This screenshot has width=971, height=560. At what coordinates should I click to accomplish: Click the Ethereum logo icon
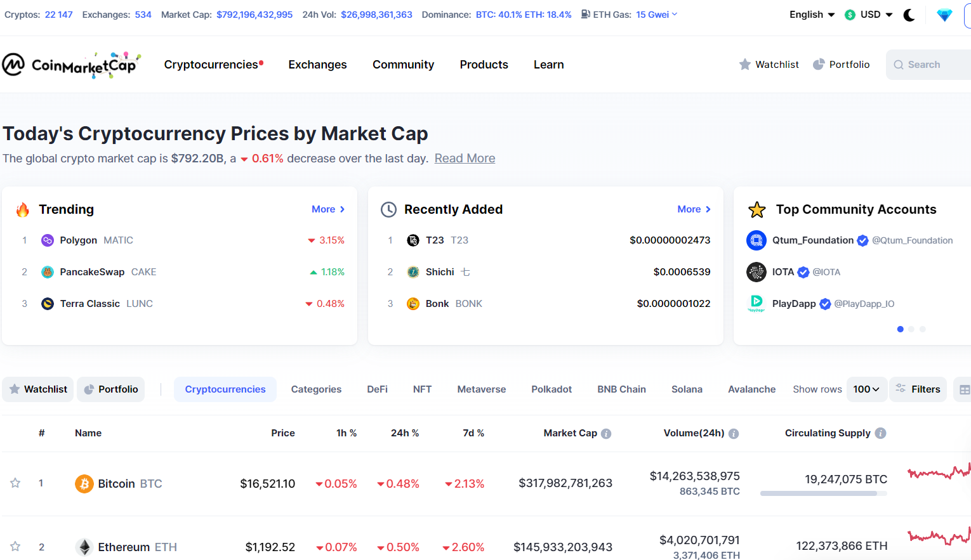click(x=84, y=547)
